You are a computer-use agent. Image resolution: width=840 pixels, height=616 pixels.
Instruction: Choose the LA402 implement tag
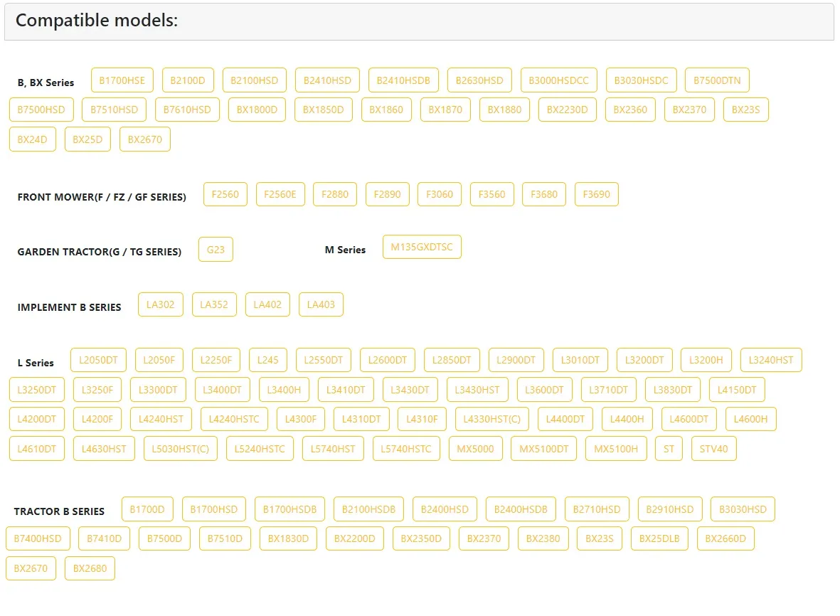tap(268, 304)
